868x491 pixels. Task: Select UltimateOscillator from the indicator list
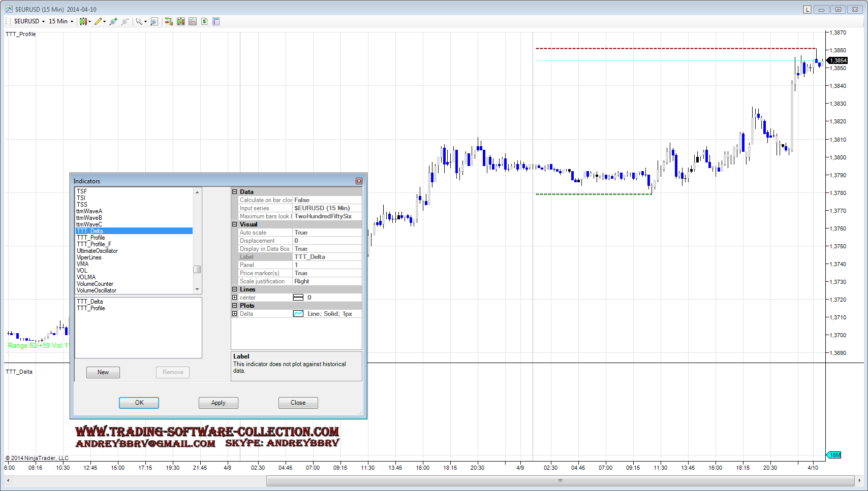(x=97, y=251)
